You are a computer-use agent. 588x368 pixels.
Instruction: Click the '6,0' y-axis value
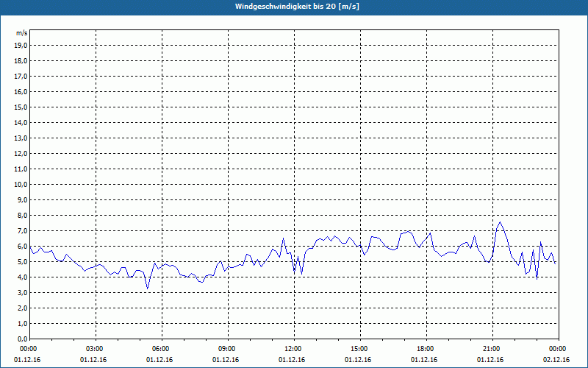(23, 247)
